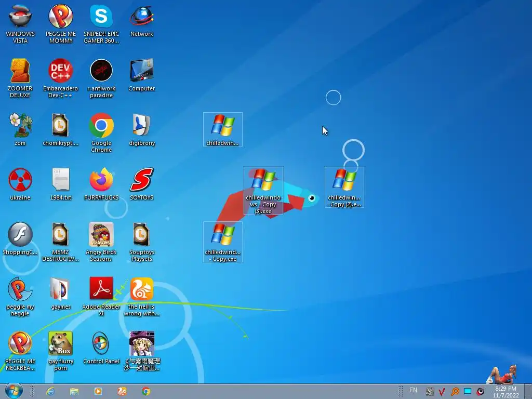Click the Skype icon labeled SNIPED!! EPIC GAMER
The height and width of the screenshot is (399, 532).
point(101,24)
